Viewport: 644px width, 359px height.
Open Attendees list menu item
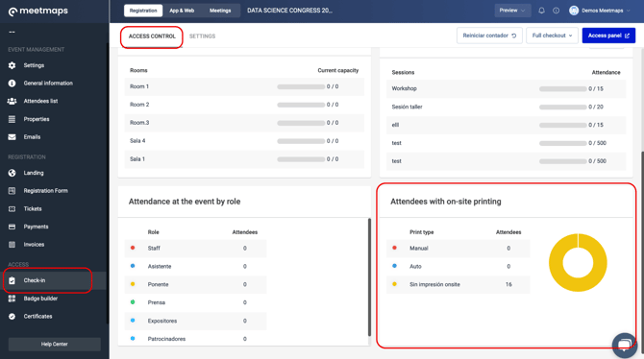tap(40, 101)
